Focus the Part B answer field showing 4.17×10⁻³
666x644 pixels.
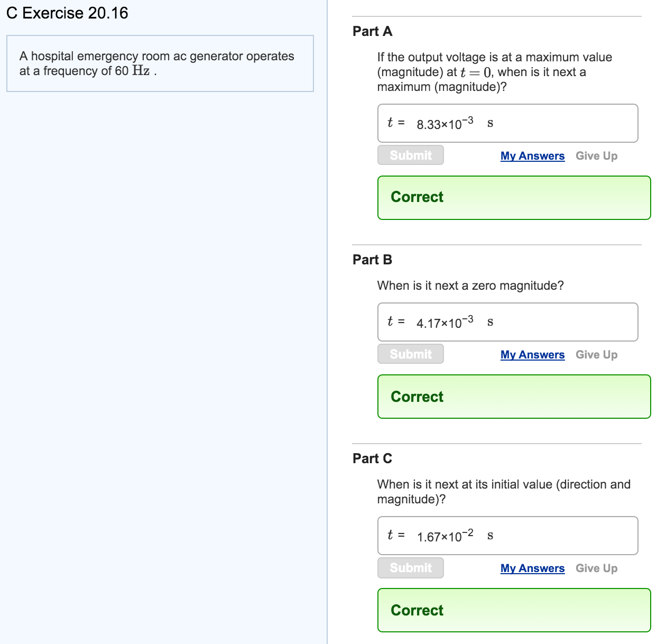click(x=507, y=322)
